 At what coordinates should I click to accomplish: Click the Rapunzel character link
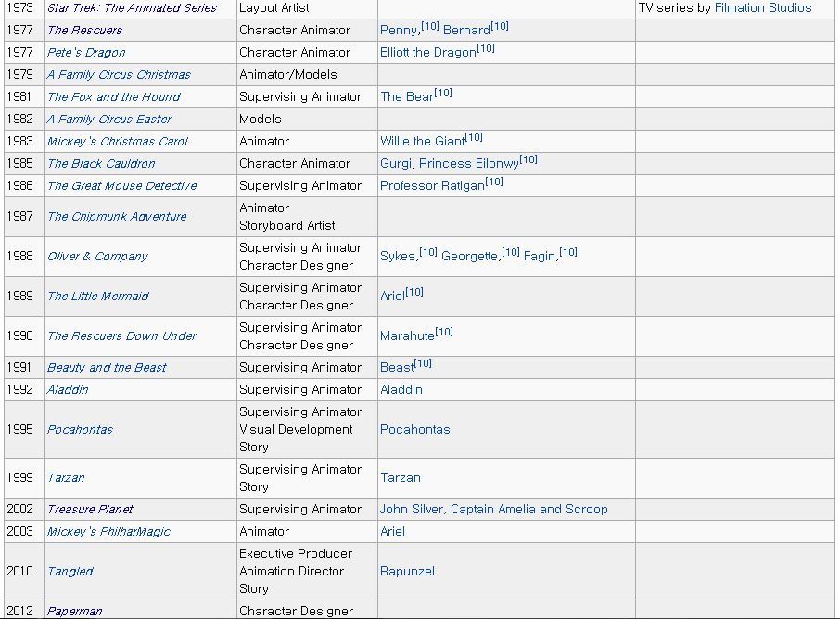pos(407,572)
